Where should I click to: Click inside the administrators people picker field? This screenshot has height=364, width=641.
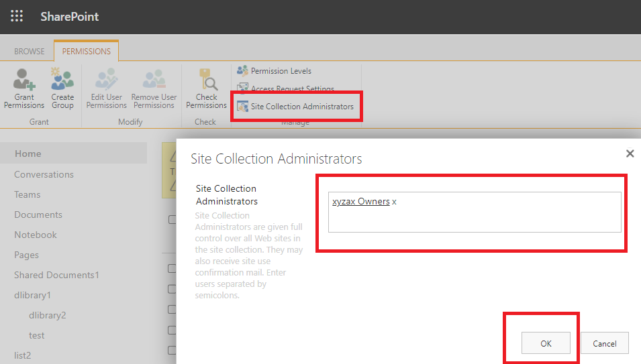tap(475, 213)
